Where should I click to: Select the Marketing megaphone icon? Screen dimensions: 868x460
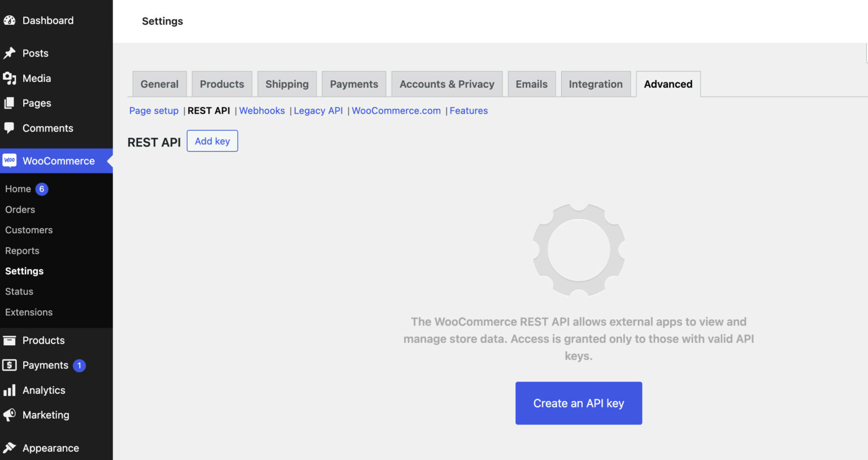pyautogui.click(x=10, y=415)
